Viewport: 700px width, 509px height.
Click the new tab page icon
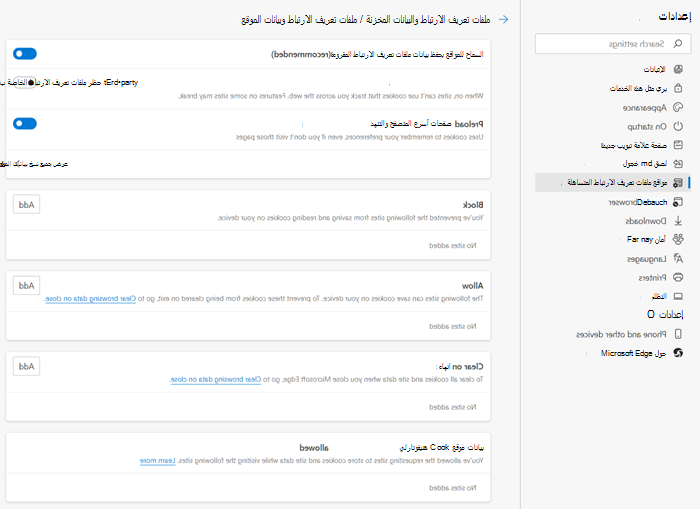point(678,145)
